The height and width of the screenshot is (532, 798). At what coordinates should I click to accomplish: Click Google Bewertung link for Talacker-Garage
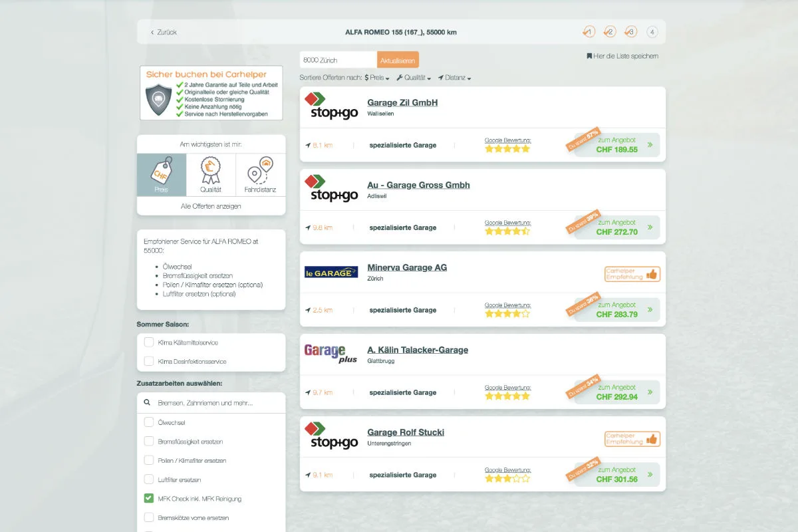507,387
